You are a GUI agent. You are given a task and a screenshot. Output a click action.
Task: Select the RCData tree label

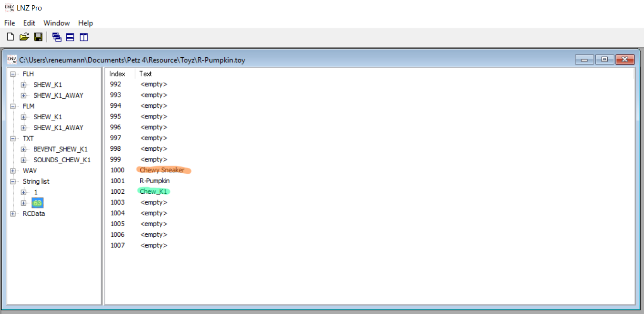point(34,213)
